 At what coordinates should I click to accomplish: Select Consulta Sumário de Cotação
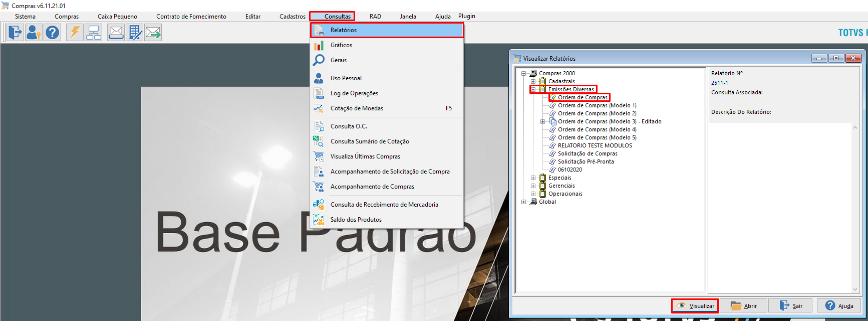click(387, 141)
